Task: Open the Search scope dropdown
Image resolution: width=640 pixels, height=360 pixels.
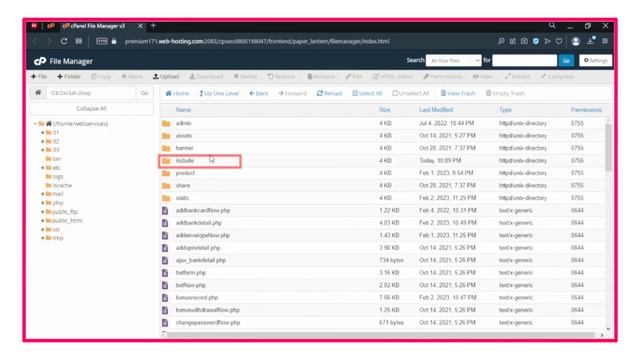Action: 453,60
